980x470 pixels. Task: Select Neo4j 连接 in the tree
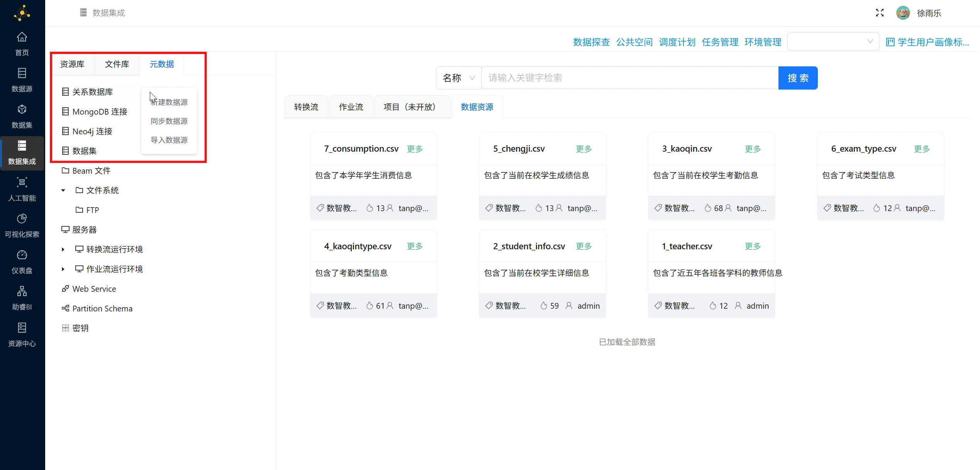(x=92, y=131)
